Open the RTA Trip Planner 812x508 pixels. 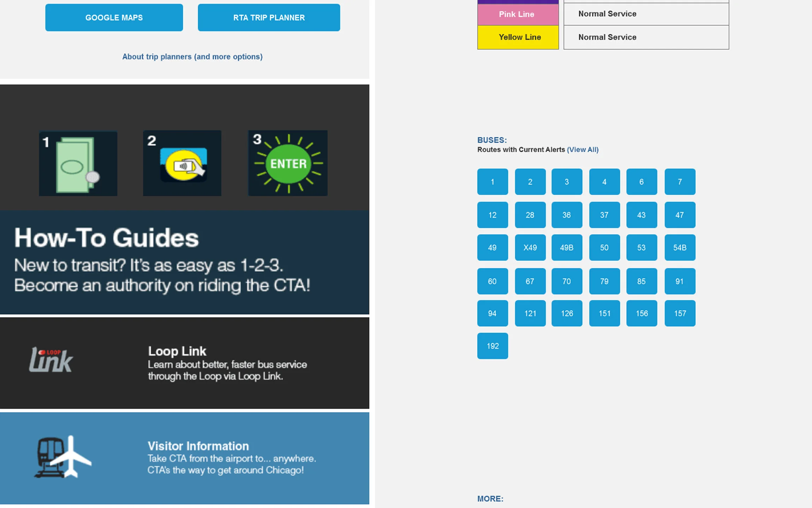coord(269,18)
